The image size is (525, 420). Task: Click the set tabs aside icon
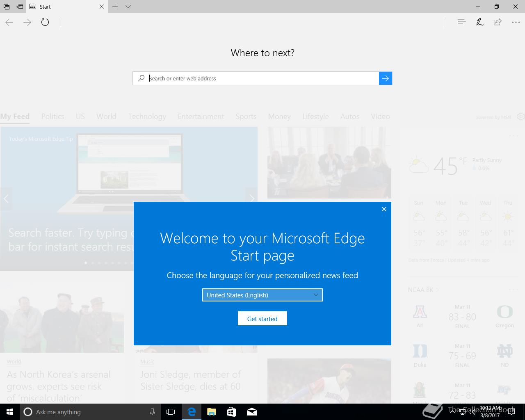20,7
